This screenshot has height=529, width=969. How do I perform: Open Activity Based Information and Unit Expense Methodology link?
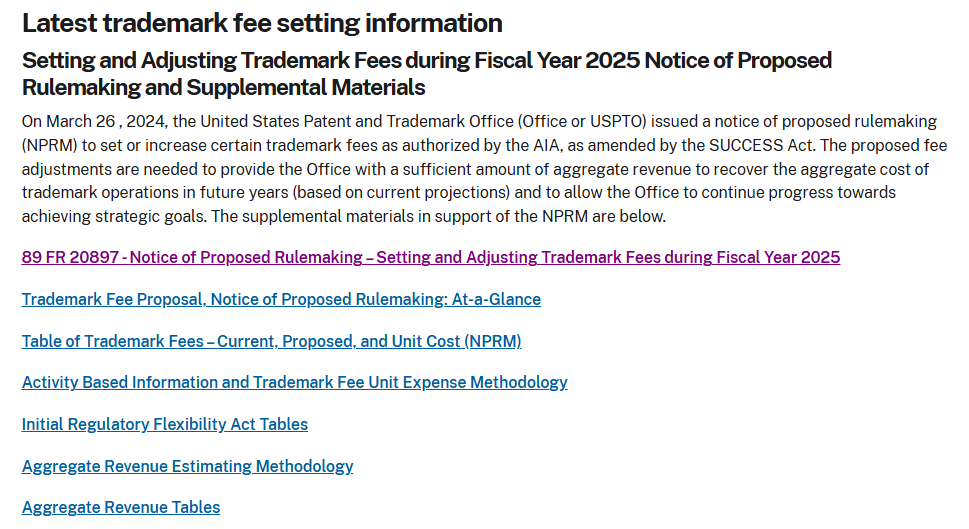pos(295,383)
